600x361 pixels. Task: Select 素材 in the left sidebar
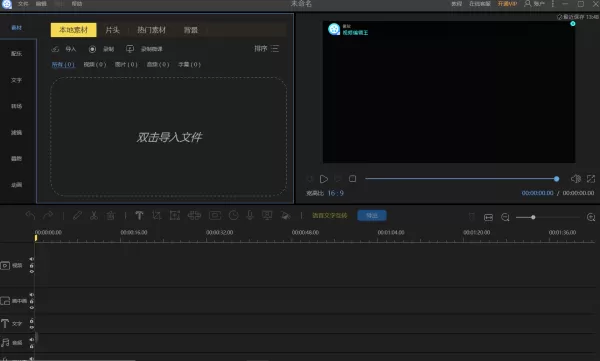(x=16, y=28)
